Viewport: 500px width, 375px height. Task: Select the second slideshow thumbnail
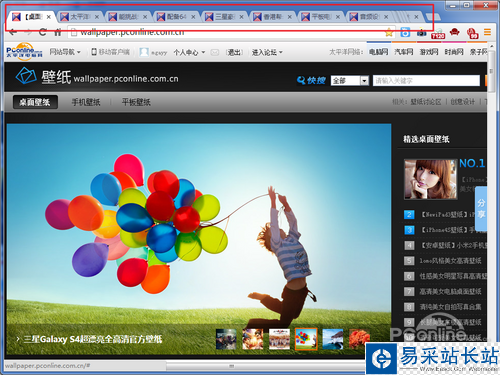coord(253,339)
